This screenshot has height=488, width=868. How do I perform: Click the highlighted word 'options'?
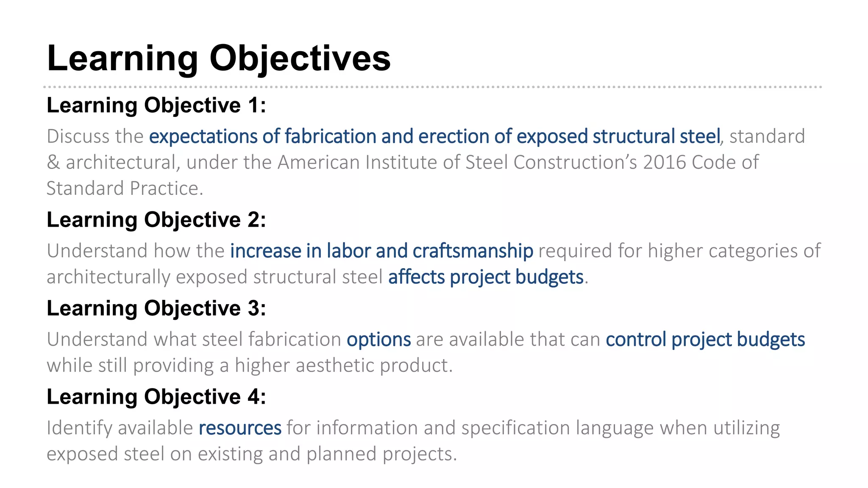click(x=378, y=340)
